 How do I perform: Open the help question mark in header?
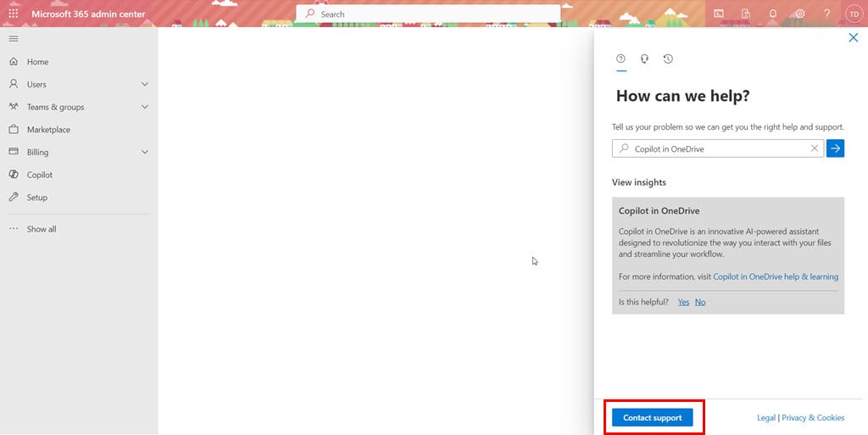(x=826, y=14)
